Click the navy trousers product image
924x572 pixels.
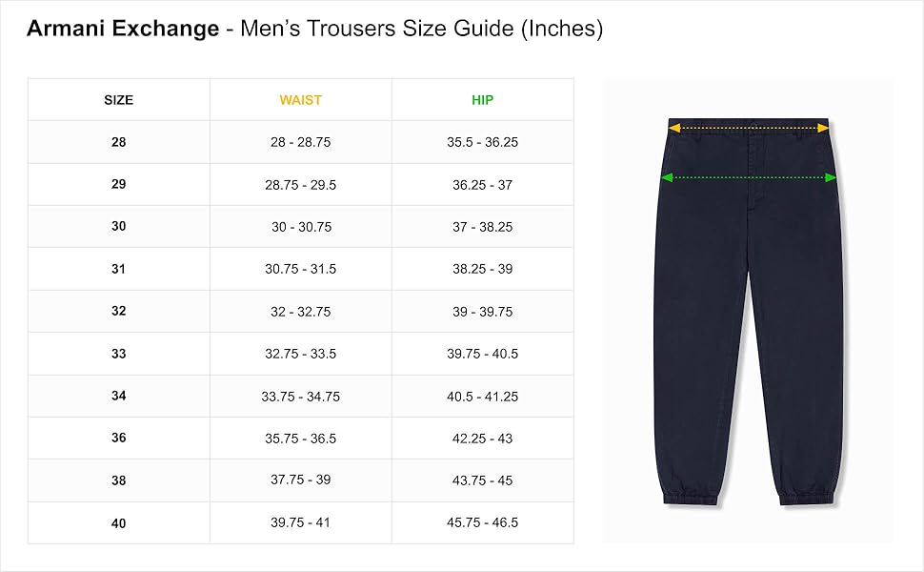point(749,312)
